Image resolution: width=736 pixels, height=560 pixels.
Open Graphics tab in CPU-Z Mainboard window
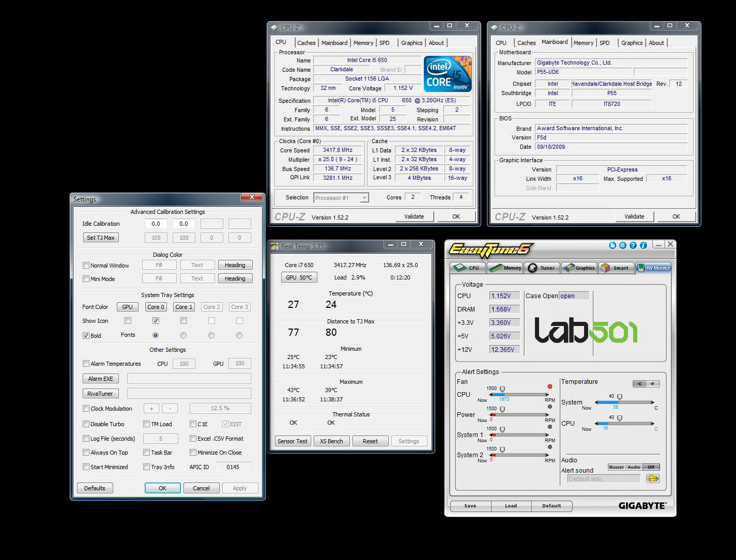coord(632,43)
